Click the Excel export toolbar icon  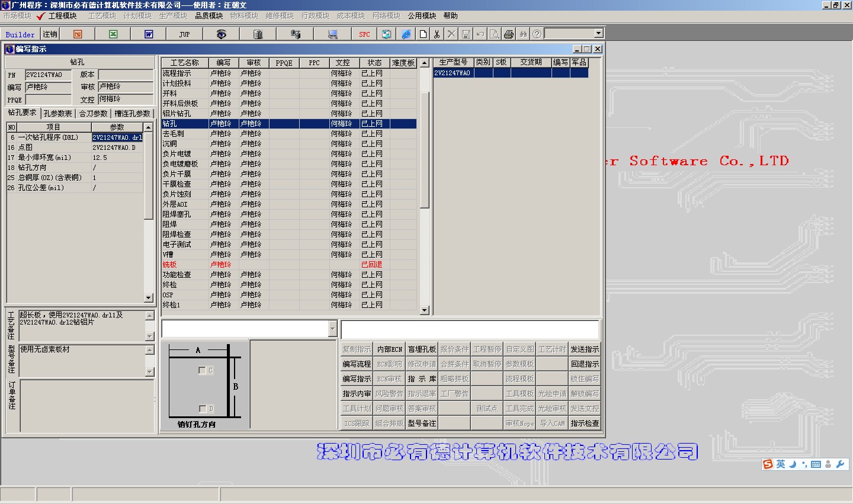pyautogui.click(x=113, y=34)
